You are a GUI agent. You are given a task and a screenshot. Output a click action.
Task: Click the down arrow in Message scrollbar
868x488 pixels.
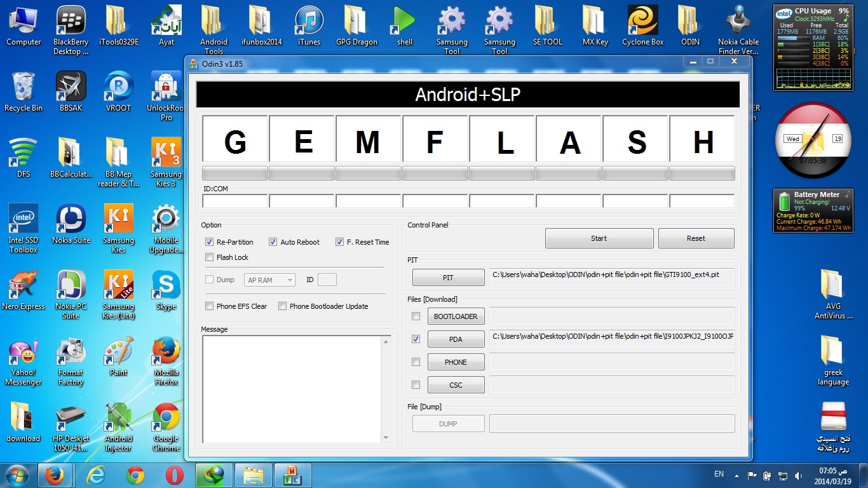click(x=386, y=437)
